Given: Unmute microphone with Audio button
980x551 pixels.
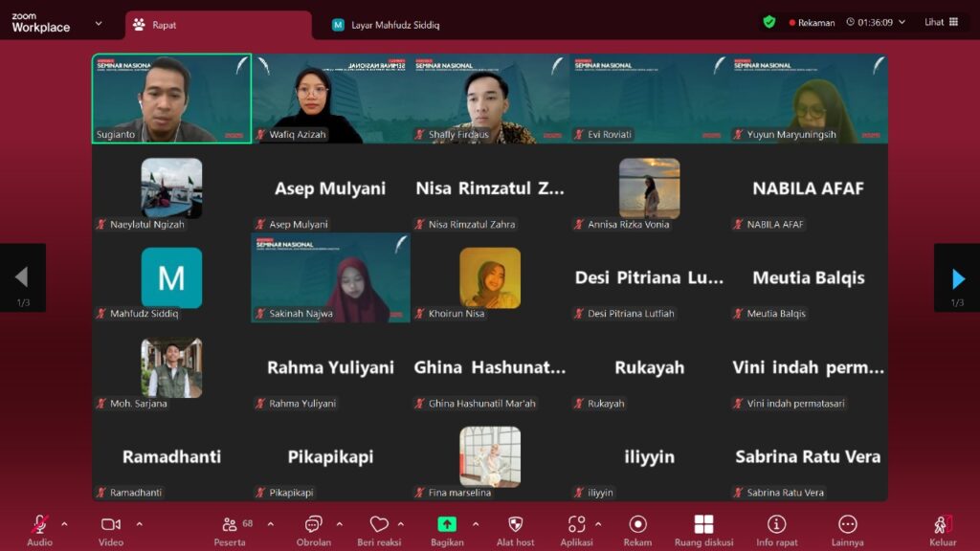Looking at the screenshot, I should tap(39, 525).
